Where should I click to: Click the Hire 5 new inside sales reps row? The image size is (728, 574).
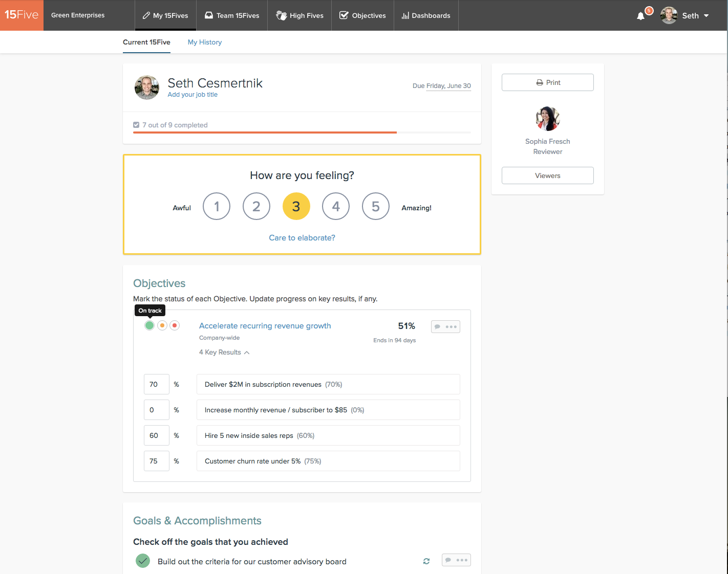[x=328, y=435]
